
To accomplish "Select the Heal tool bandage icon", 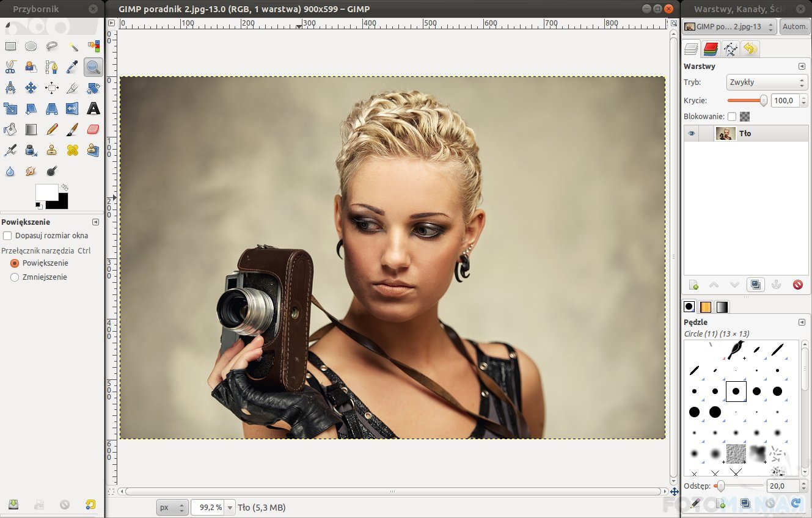I will click(72, 150).
